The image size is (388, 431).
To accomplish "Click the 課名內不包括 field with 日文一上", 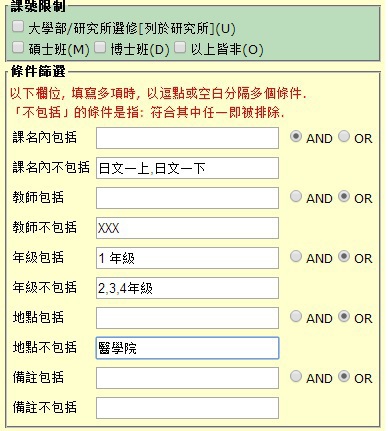I will [x=187, y=168].
